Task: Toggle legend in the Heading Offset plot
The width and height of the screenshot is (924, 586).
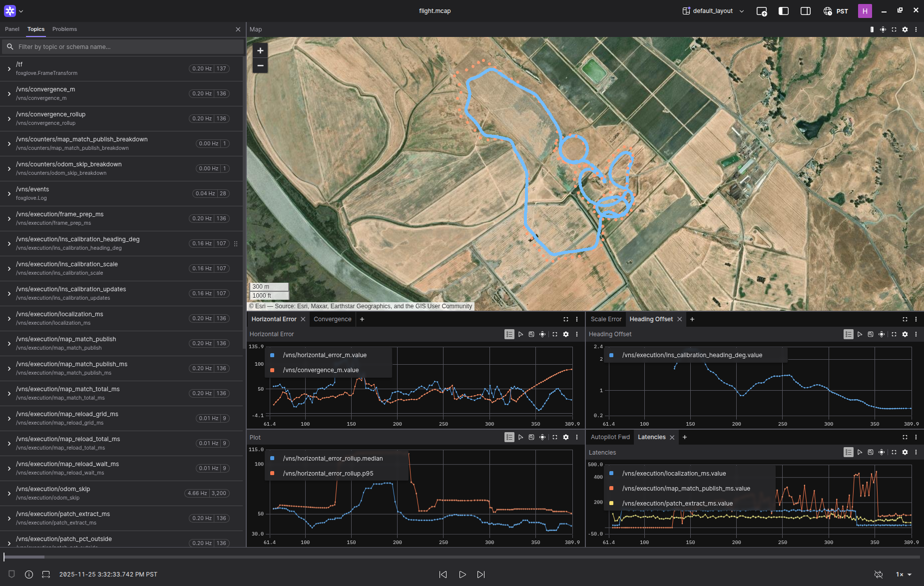Action: (848, 334)
